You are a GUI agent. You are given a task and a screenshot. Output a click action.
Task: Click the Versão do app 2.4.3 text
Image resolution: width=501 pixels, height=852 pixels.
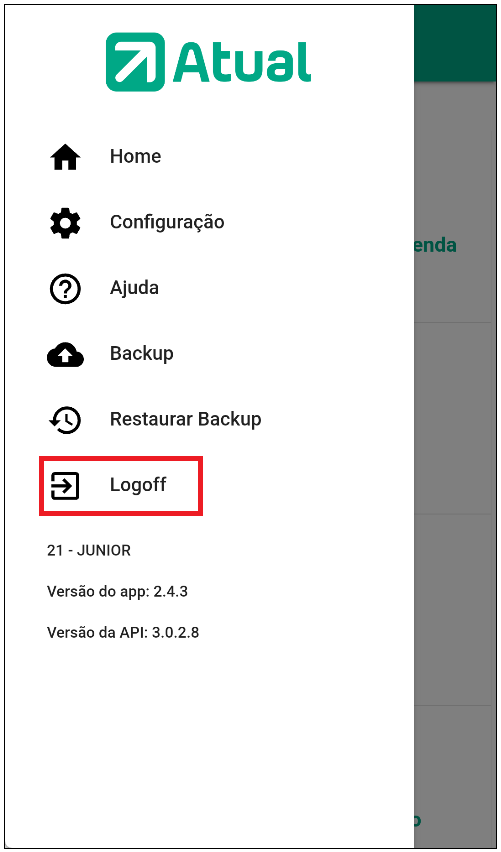[117, 591]
